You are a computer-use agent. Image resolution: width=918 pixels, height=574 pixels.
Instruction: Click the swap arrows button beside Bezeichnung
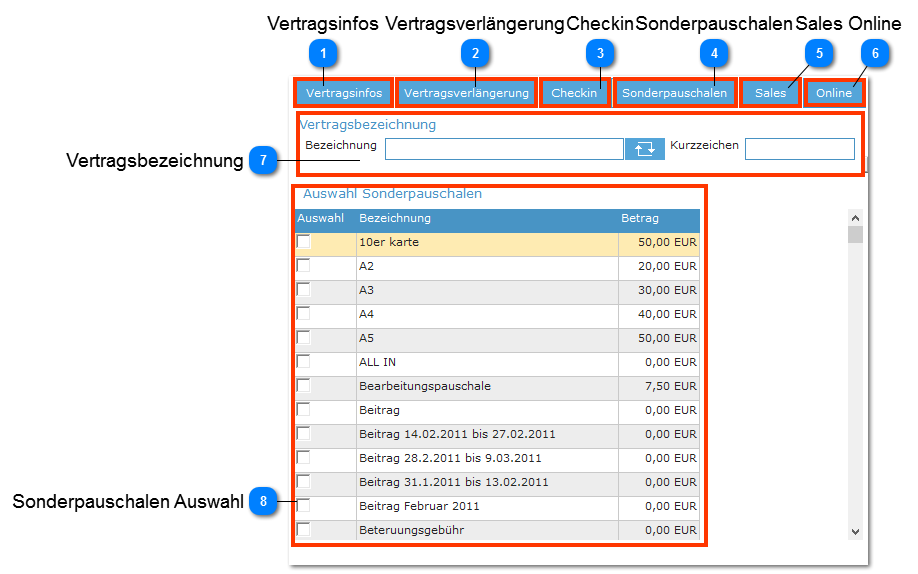645,149
